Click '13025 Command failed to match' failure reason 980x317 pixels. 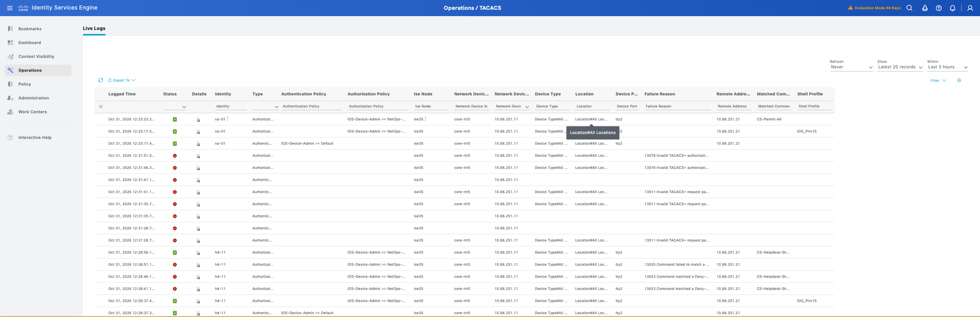(x=677, y=265)
